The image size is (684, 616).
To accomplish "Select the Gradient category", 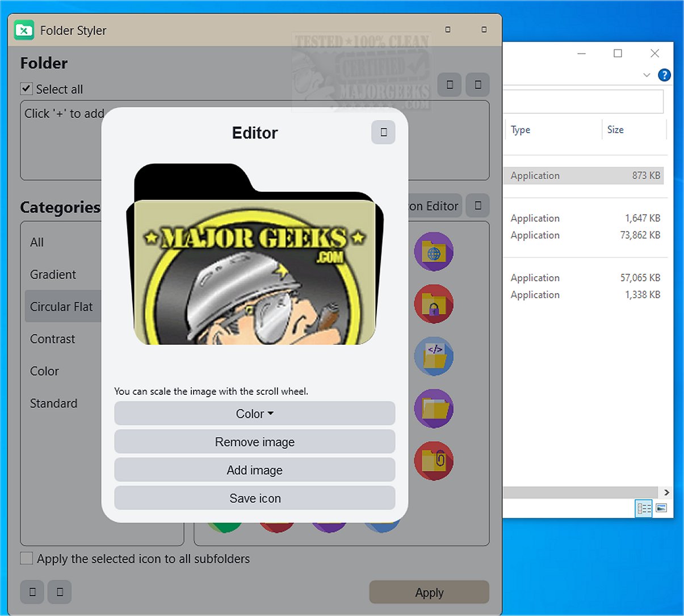I will pyautogui.click(x=53, y=275).
